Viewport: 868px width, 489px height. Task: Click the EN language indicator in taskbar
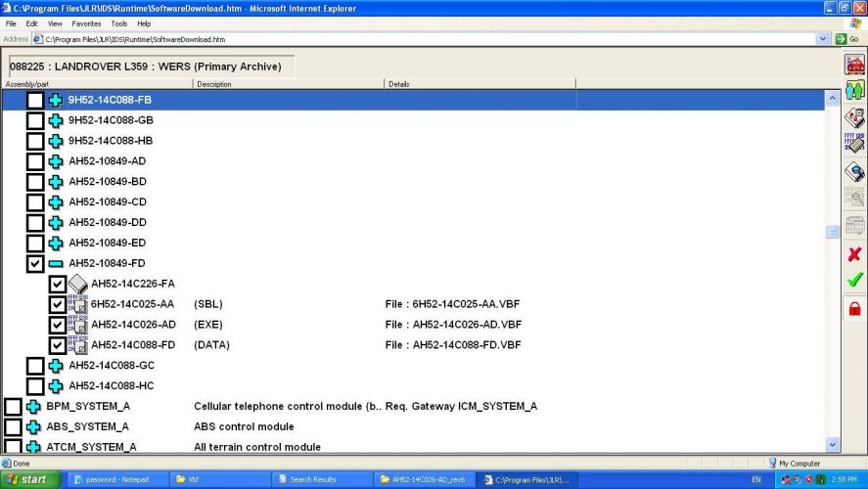point(756,479)
